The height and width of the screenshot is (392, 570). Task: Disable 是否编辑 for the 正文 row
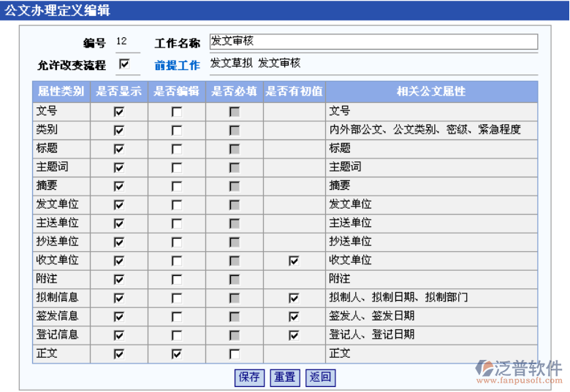pyautogui.click(x=177, y=354)
